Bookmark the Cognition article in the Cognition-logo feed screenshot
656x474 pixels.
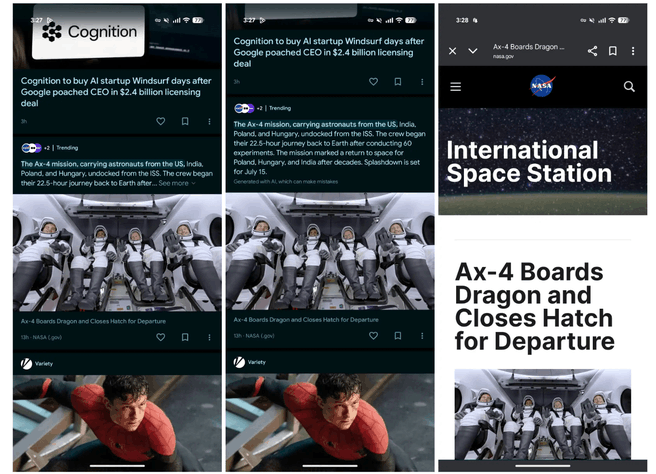pos(185,121)
